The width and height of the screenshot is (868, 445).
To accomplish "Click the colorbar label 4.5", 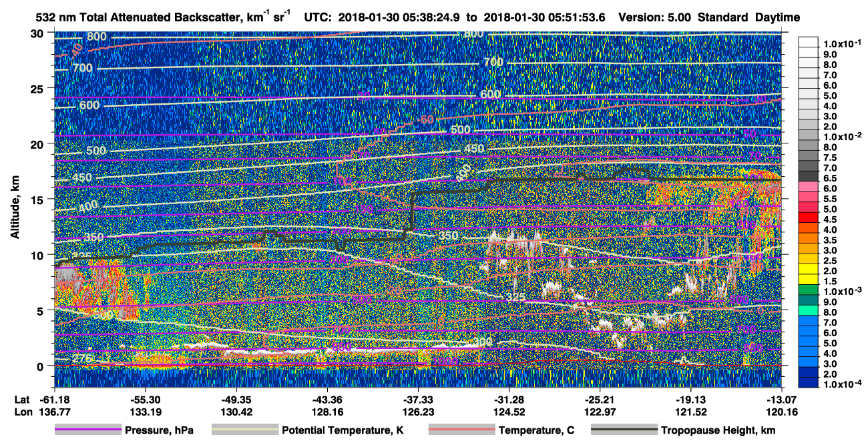I will click(x=829, y=219).
